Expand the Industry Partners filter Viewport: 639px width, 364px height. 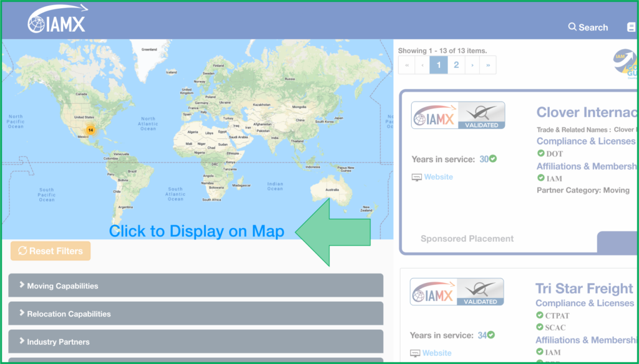pyautogui.click(x=195, y=342)
